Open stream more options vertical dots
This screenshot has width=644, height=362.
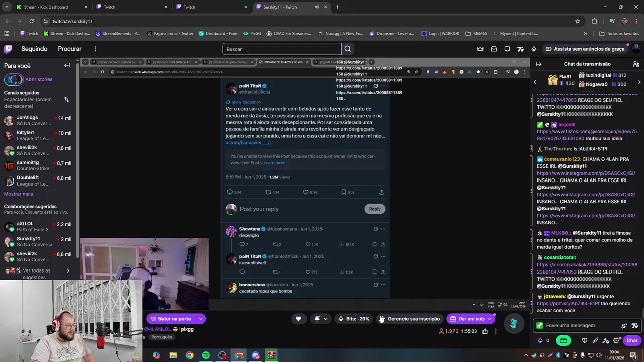pos(496,331)
